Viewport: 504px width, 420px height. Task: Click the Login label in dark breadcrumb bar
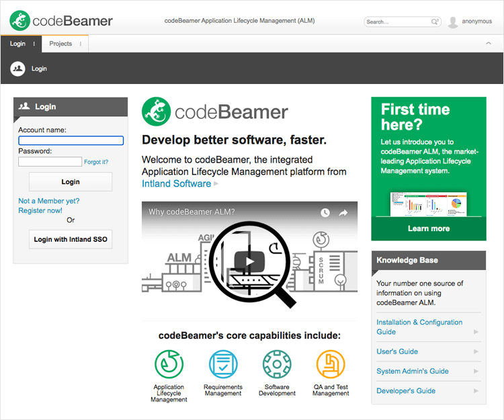pyautogui.click(x=39, y=69)
